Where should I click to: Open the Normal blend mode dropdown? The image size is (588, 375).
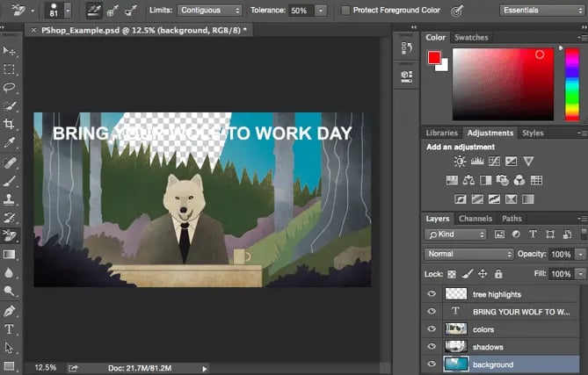(468, 254)
